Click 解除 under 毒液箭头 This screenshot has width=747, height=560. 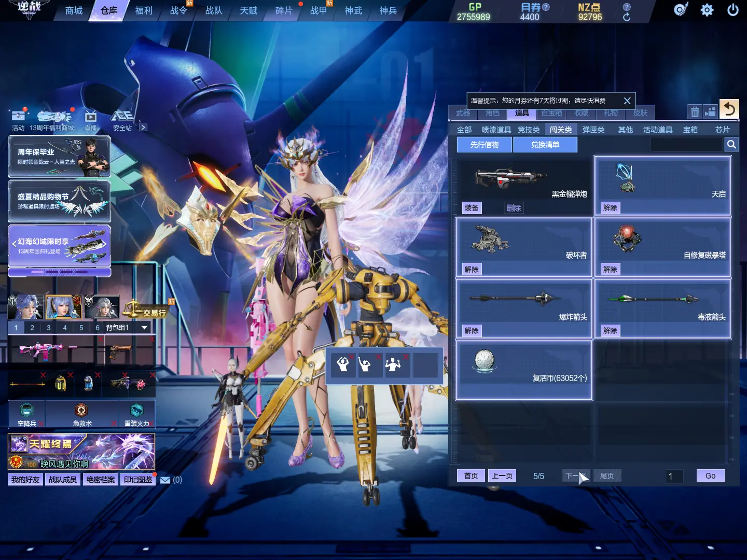[x=610, y=330]
